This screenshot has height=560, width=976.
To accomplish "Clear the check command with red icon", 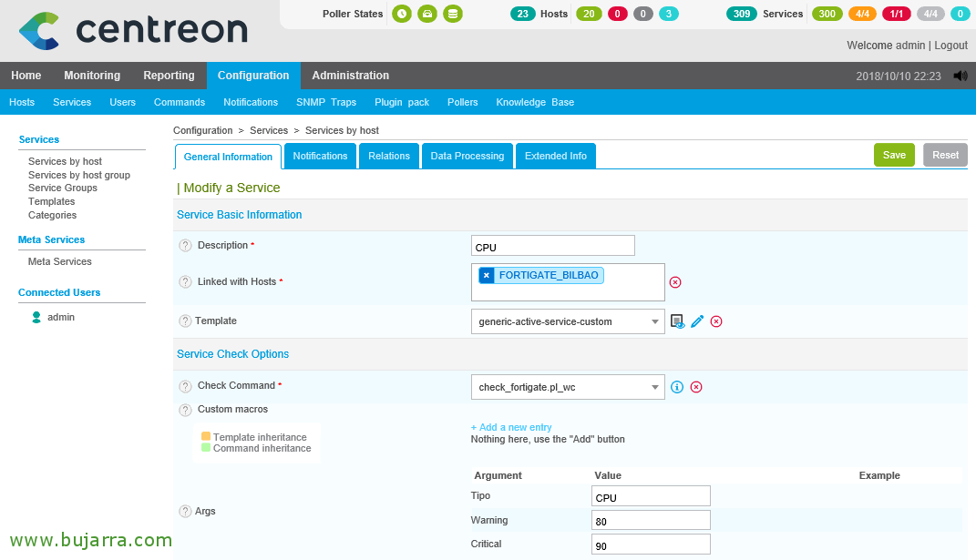I will pos(696,387).
